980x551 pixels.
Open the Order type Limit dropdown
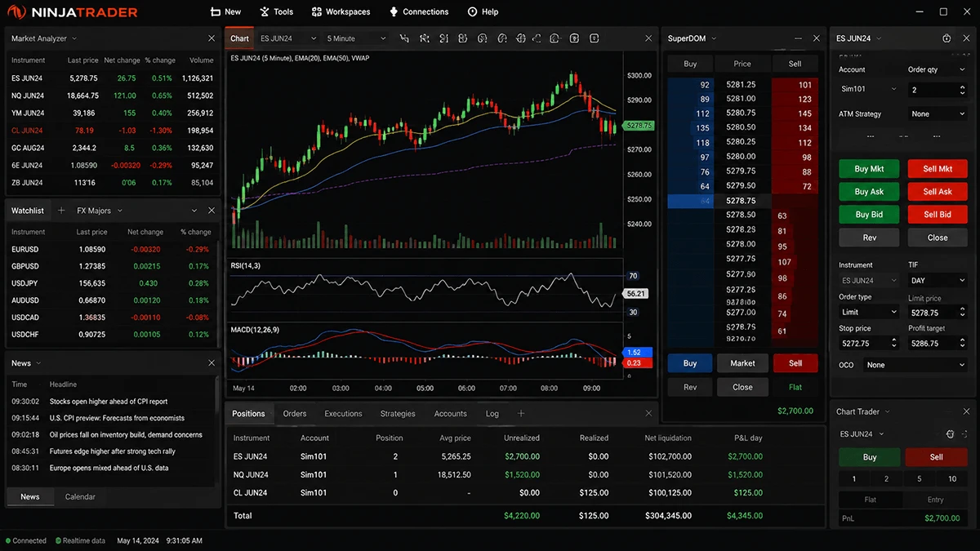click(x=869, y=312)
